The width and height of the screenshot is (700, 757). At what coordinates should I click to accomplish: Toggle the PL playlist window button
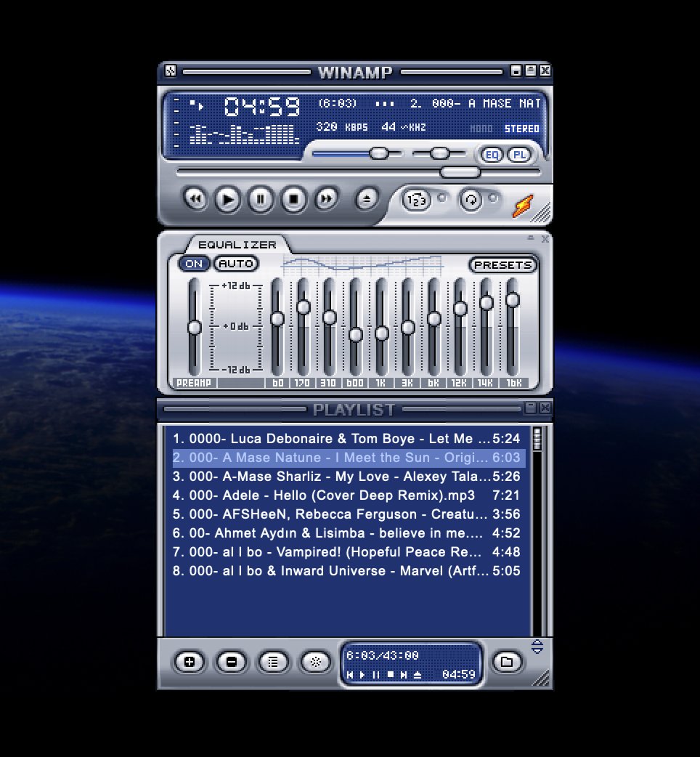519,155
